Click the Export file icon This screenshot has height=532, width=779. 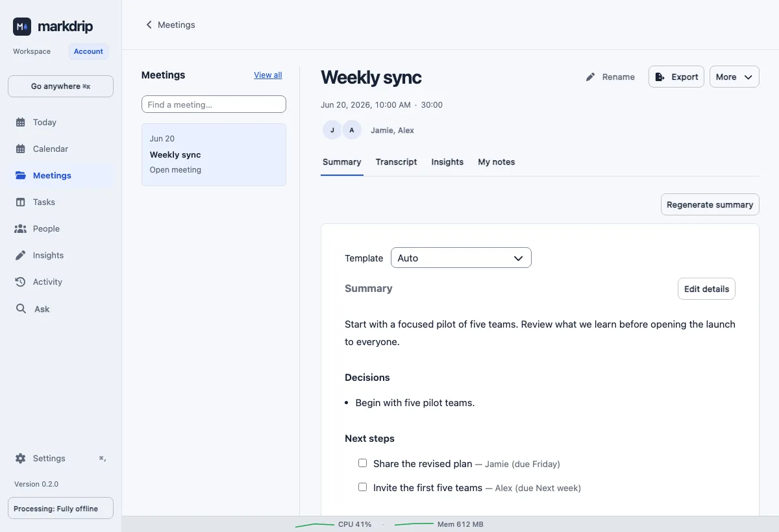660,77
